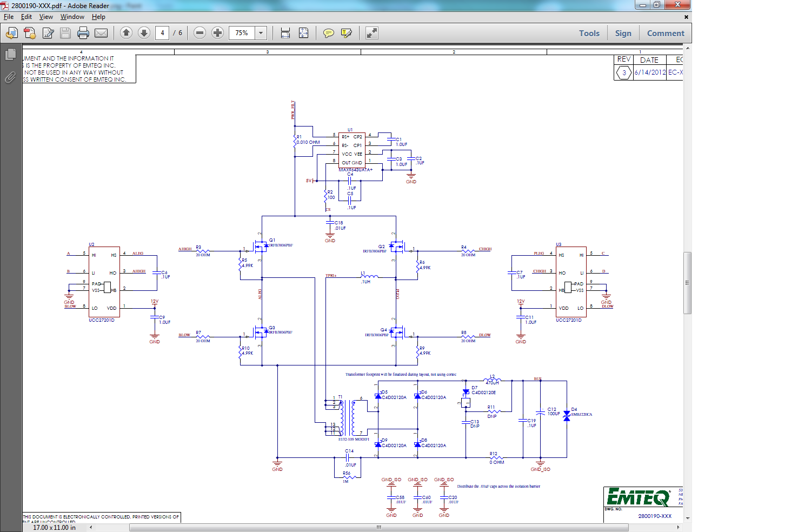
Task: Click the page number input field
Action: [162, 33]
